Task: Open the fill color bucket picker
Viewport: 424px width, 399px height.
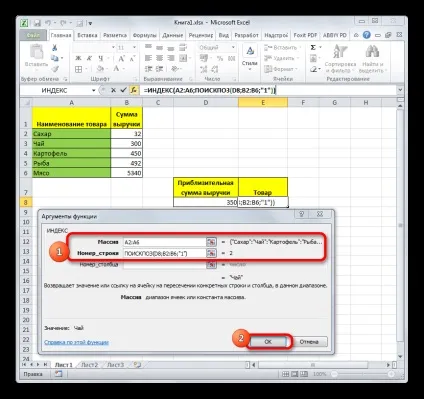Action: (x=100, y=69)
